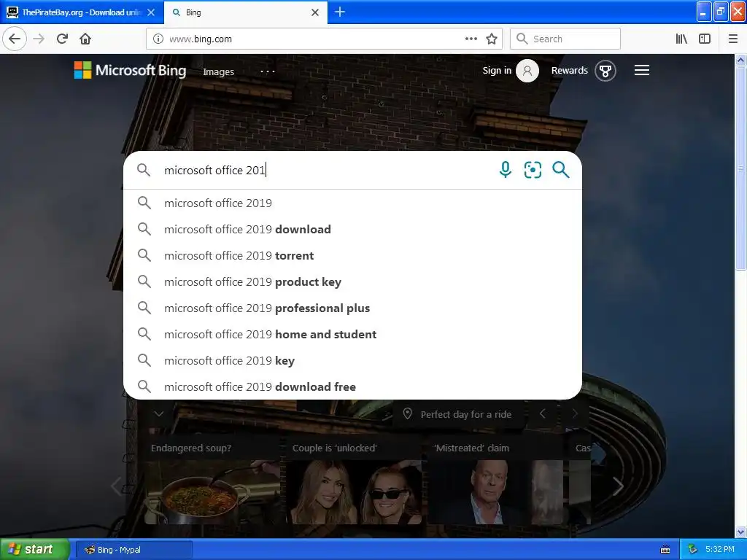Click the Sign in avatar icon

527,71
